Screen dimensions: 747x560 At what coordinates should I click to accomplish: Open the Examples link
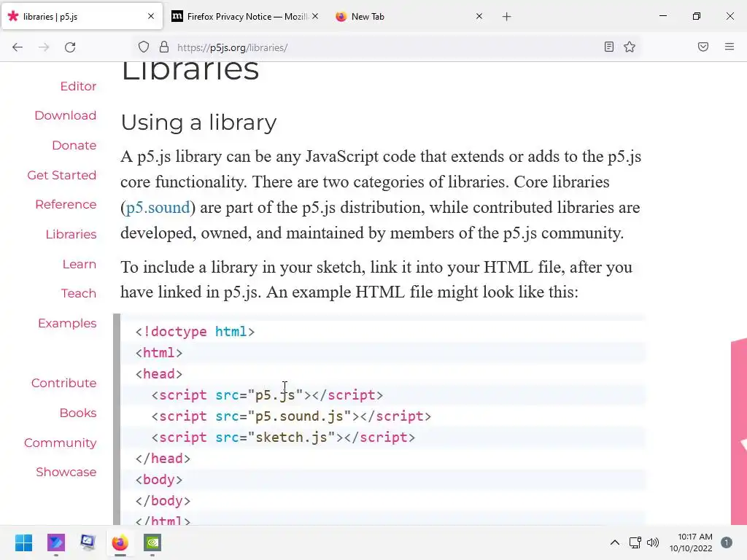pyautogui.click(x=67, y=323)
